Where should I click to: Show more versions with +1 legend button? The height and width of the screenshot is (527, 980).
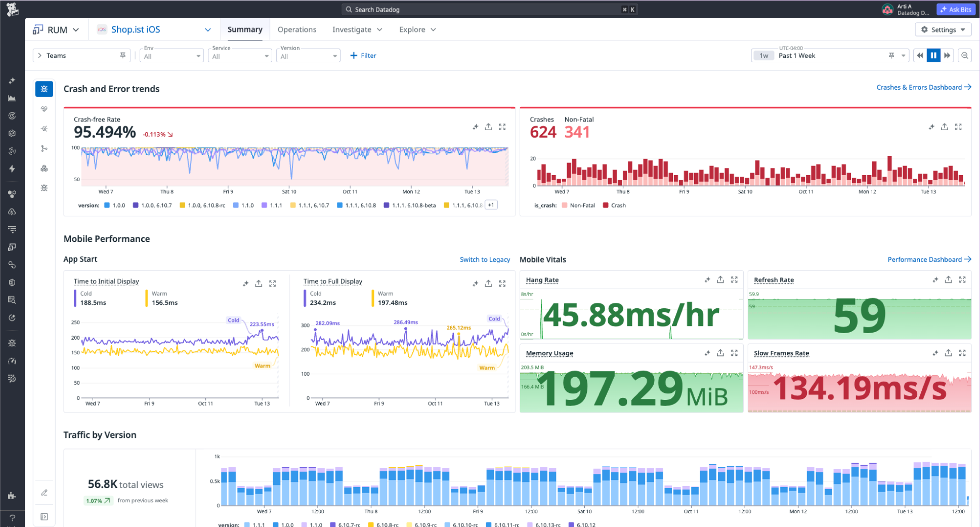coord(491,205)
